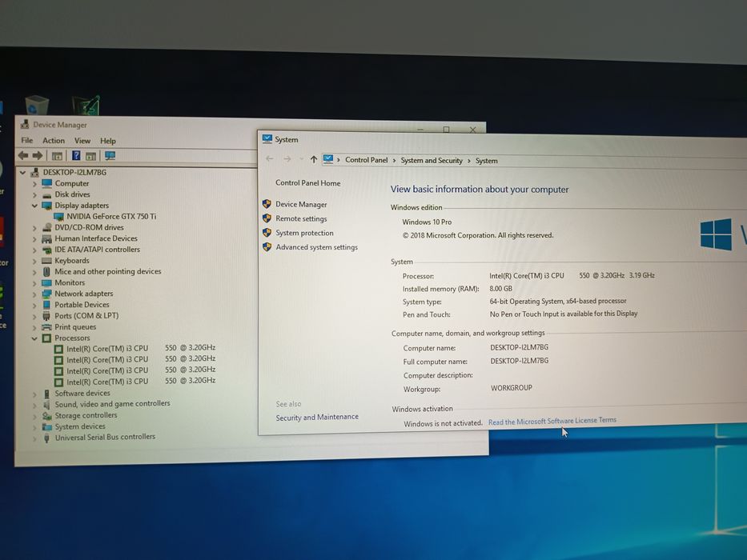Expand the Computer category
The width and height of the screenshot is (747, 560).
pos(34,184)
